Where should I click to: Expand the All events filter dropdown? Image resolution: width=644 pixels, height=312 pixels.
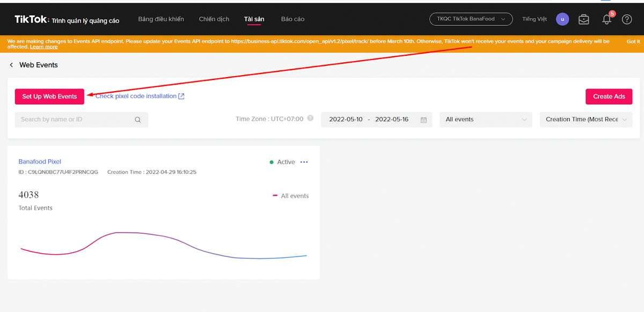486,120
